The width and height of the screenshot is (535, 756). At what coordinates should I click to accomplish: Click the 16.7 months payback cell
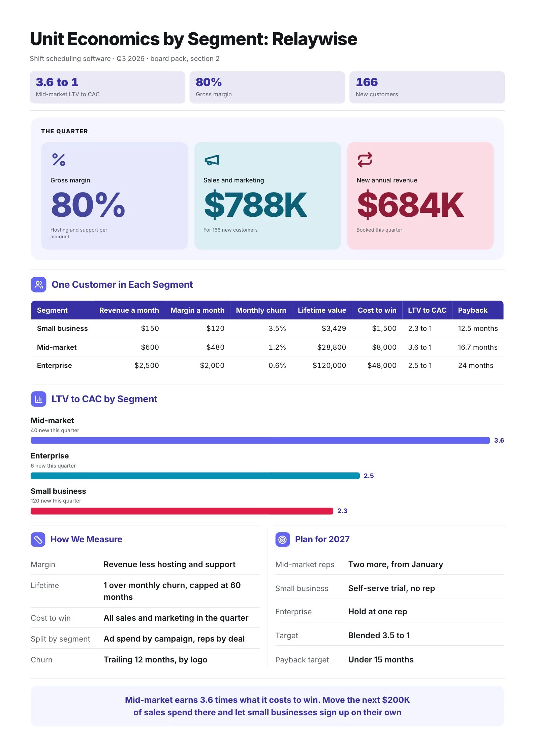(x=478, y=347)
